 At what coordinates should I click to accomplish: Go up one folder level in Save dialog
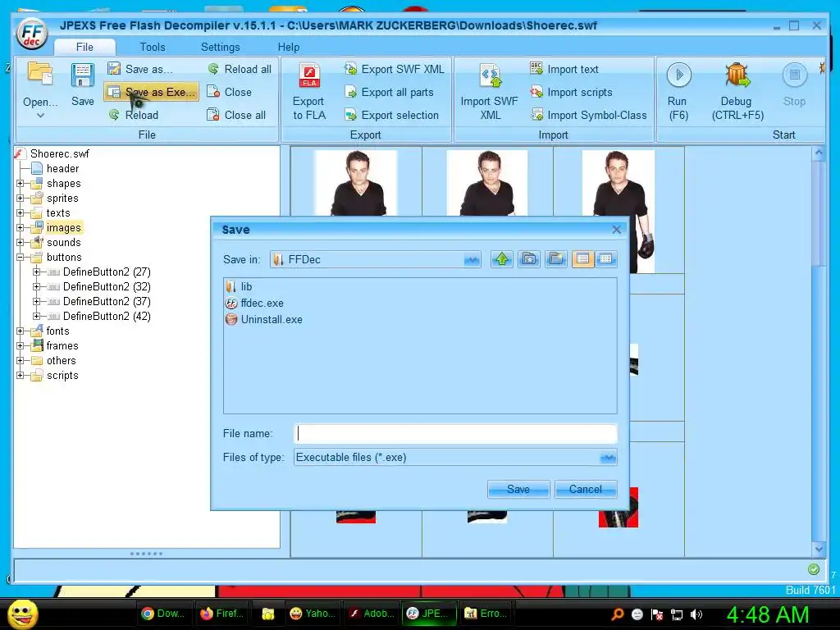coord(502,259)
